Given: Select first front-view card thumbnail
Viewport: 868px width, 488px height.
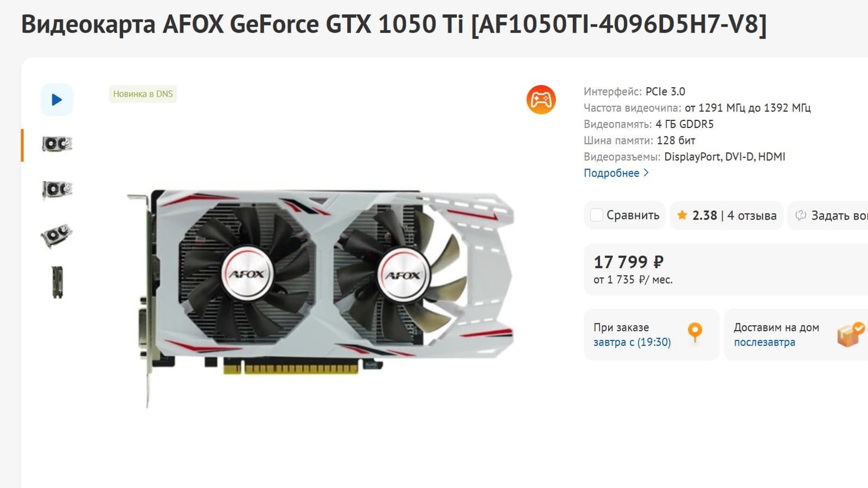Looking at the screenshot, I should [x=57, y=144].
